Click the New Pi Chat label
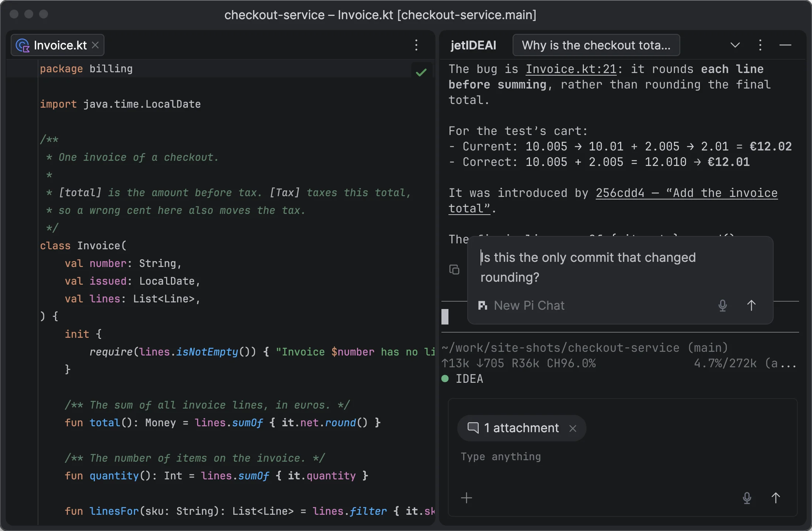The width and height of the screenshot is (812, 531). [529, 305]
